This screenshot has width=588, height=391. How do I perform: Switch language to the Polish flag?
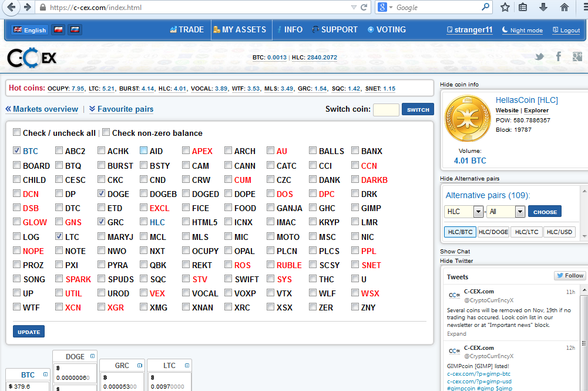pyautogui.click(x=58, y=29)
